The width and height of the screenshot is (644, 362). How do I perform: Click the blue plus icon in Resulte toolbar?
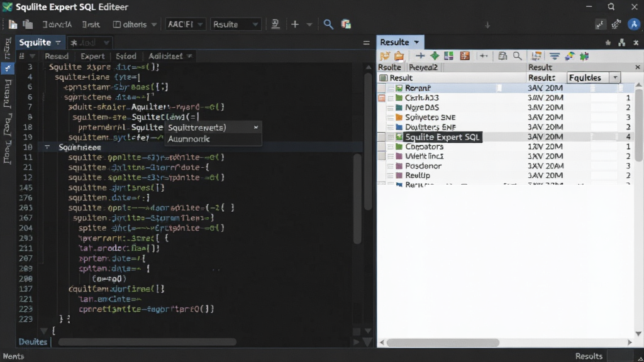tap(419, 56)
